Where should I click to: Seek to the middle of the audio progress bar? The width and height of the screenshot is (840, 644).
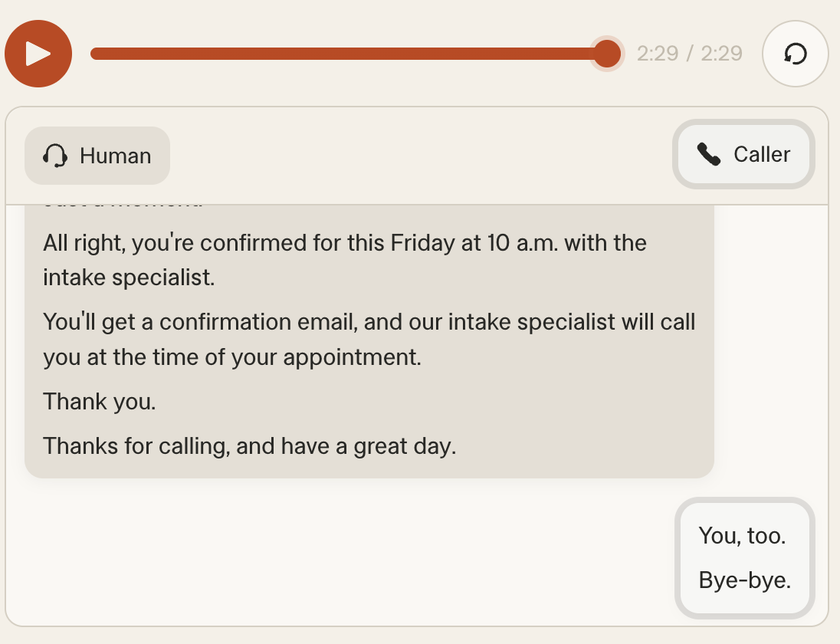click(349, 54)
